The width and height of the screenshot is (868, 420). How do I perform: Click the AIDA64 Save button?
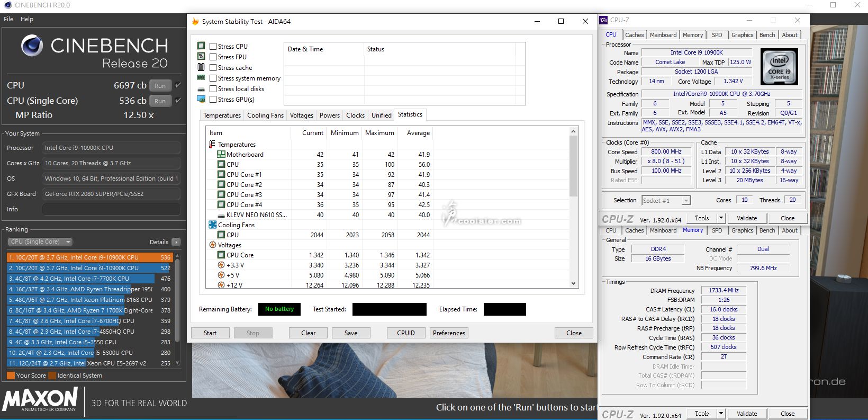point(351,333)
